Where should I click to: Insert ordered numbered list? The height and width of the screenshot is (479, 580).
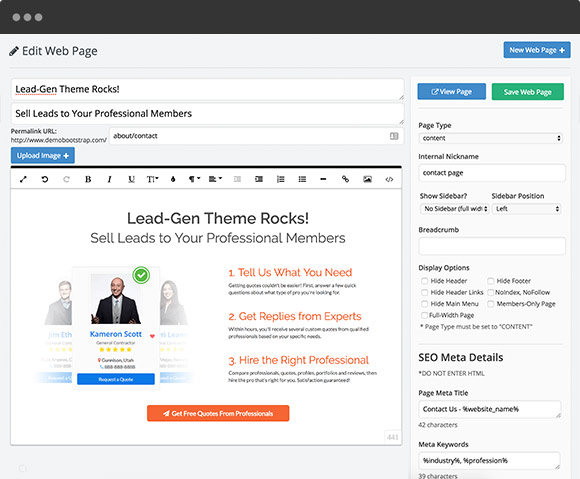coord(281,179)
